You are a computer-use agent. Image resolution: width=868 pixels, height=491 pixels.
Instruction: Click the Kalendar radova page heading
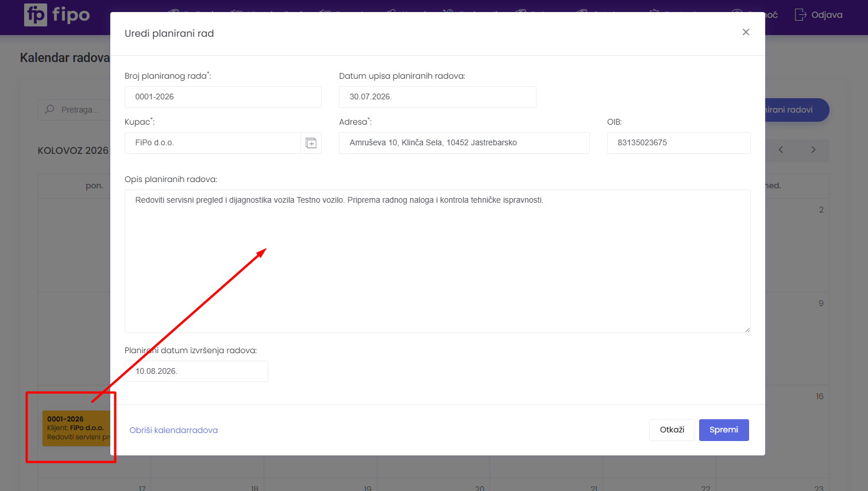(64, 58)
